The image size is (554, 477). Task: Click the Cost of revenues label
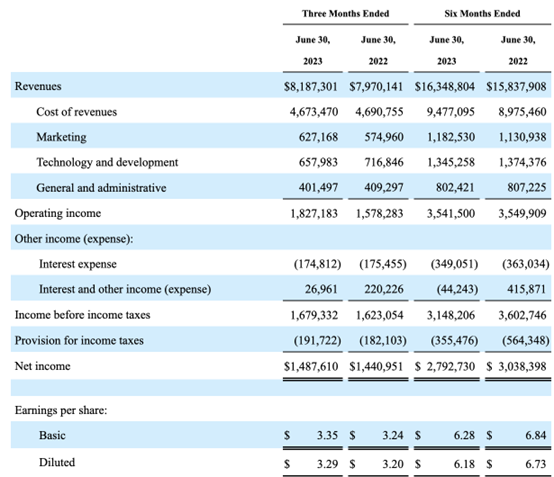coord(76,112)
